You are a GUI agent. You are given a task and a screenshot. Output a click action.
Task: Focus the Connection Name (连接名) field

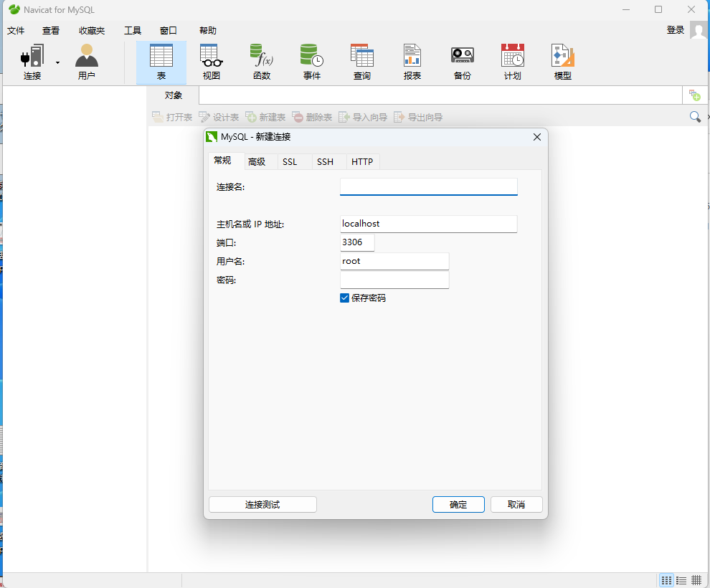(x=428, y=186)
